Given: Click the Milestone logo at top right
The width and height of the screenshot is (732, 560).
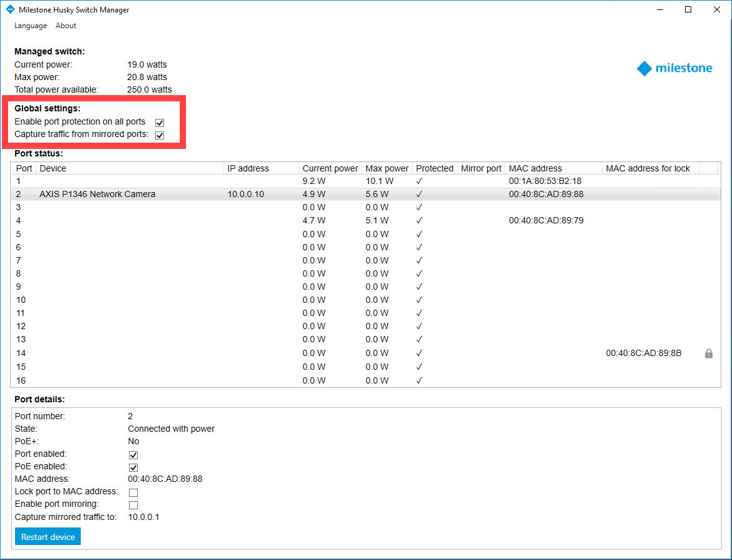Looking at the screenshot, I should pos(674,68).
